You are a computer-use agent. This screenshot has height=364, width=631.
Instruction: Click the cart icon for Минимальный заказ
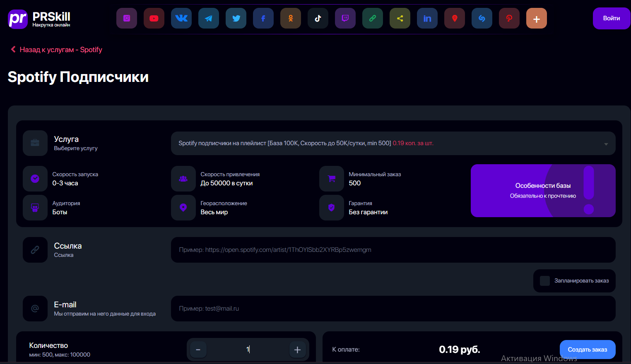tap(332, 179)
